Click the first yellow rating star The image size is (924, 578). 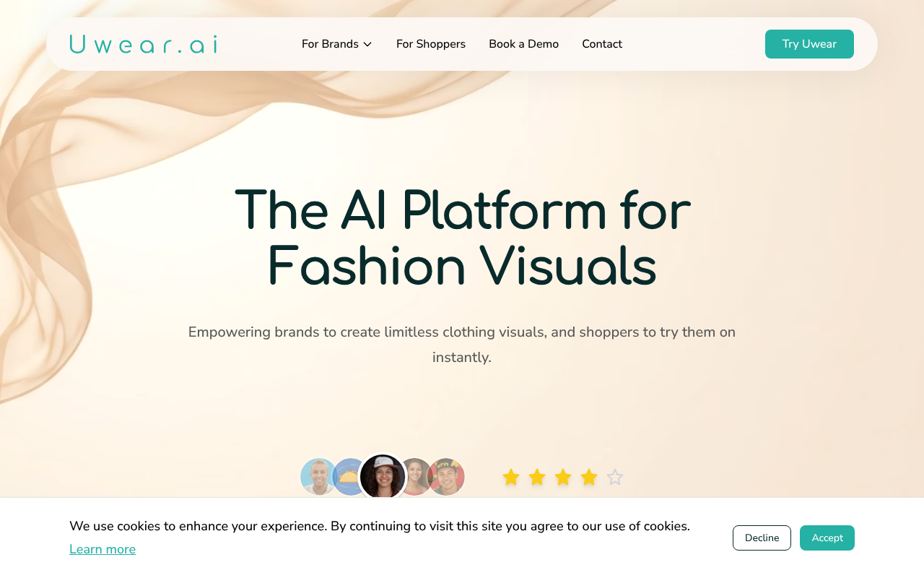(x=512, y=477)
